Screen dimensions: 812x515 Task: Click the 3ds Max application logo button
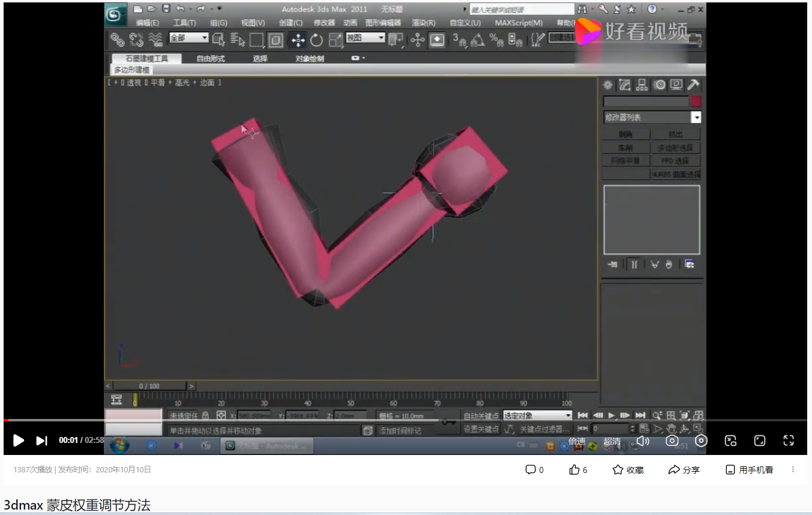coord(114,14)
